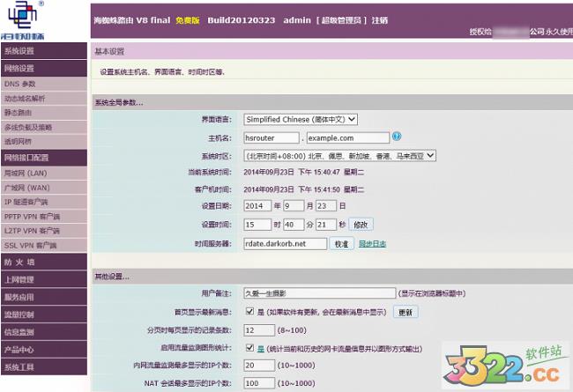Select PPTP VPN 客户端 menu item
The width and height of the screenshot is (573, 392).
pyautogui.click(x=44, y=217)
